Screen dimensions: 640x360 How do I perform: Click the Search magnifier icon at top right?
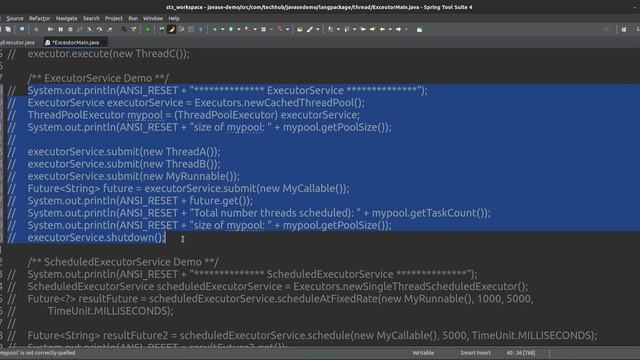[x=606, y=29]
